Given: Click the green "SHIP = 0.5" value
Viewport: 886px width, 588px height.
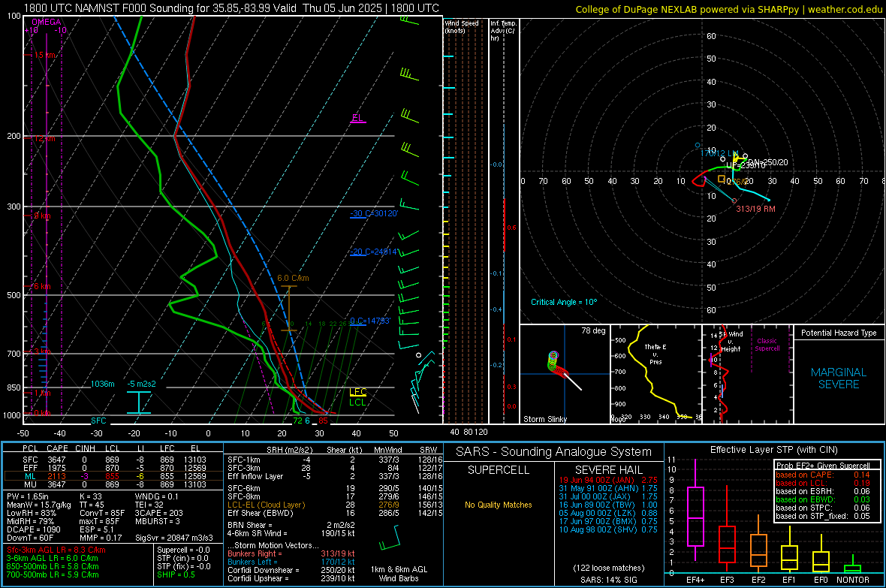Looking at the screenshot, I should pos(176,574).
